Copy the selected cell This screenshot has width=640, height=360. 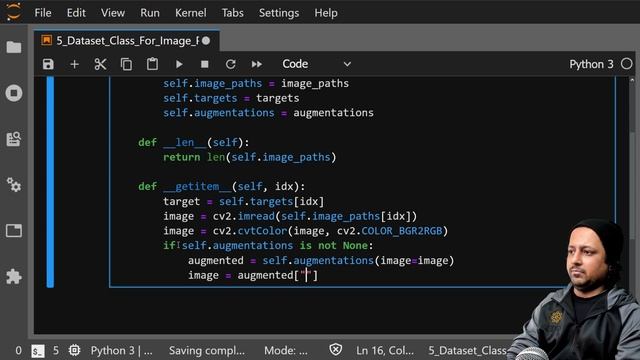[126, 64]
